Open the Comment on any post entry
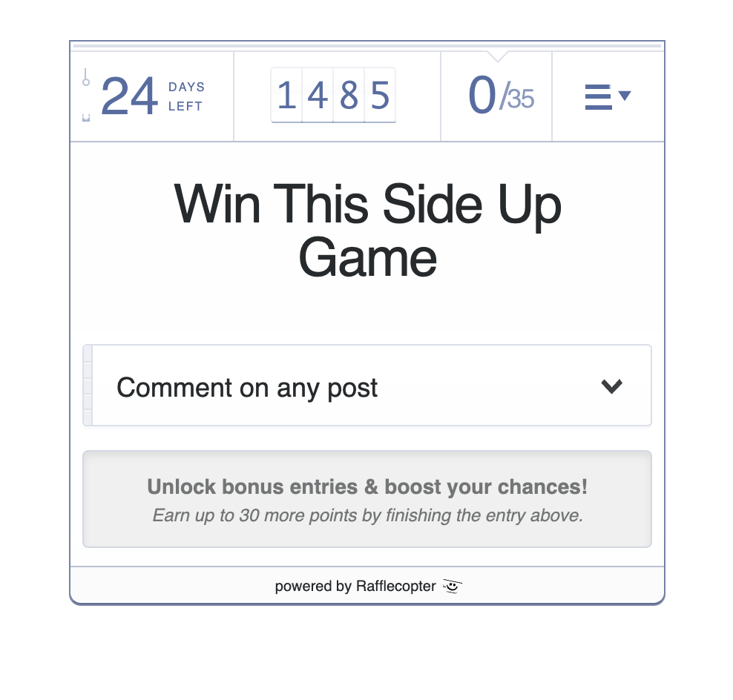The height and width of the screenshot is (700, 733). [x=367, y=386]
